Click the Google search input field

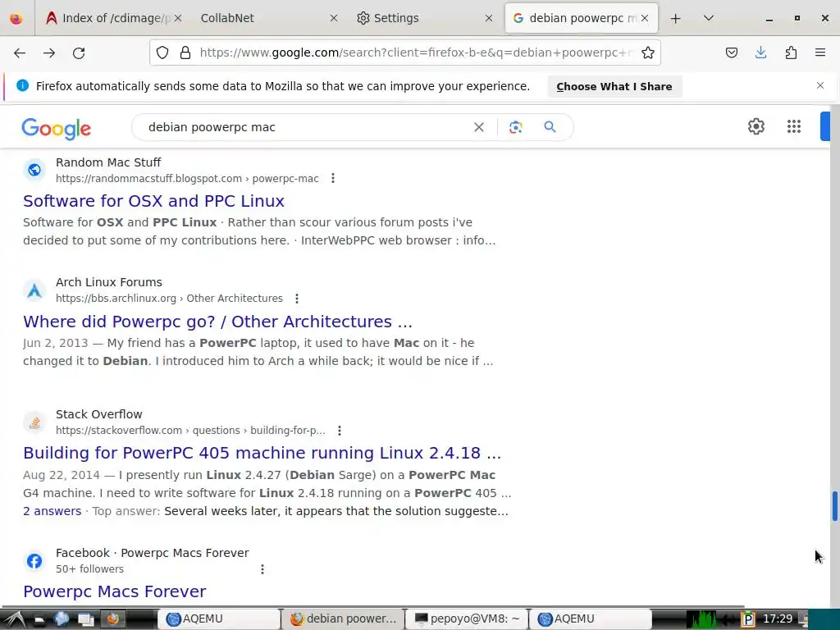tap(305, 127)
